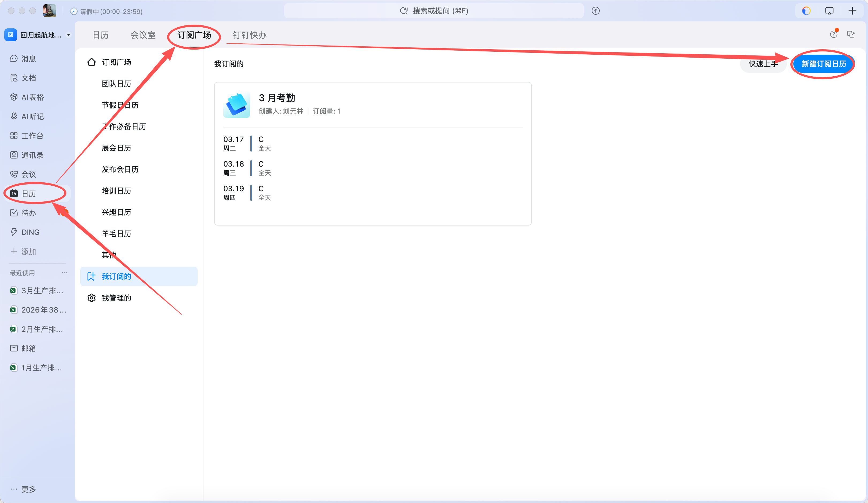
Task: Open the DING feature
Action: click(x=30, y=232)
